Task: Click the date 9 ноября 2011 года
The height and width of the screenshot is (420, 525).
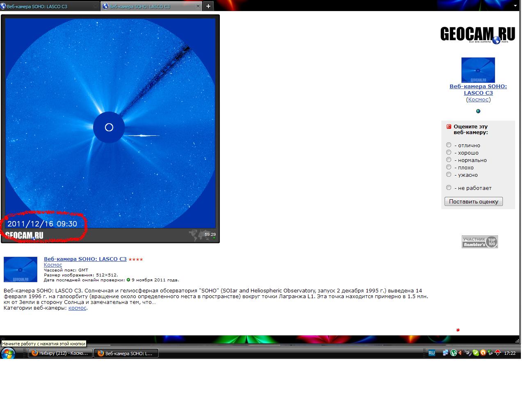Action: (x=155, y=280)
